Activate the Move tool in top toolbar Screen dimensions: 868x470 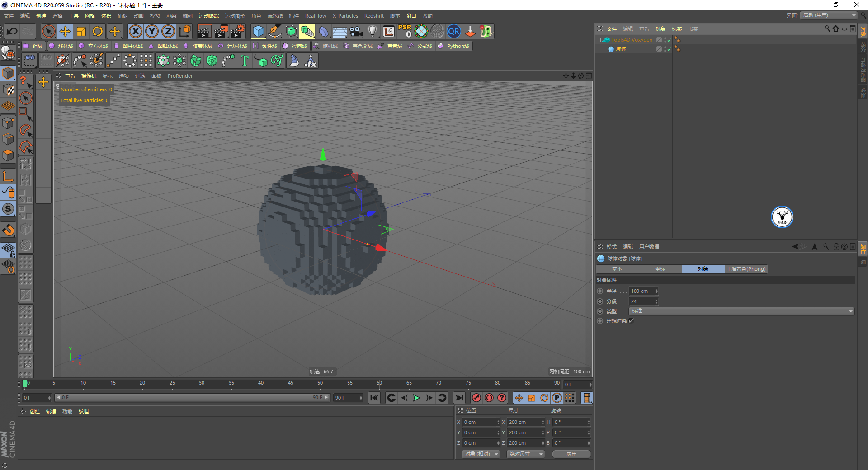(x=65, y=31)
